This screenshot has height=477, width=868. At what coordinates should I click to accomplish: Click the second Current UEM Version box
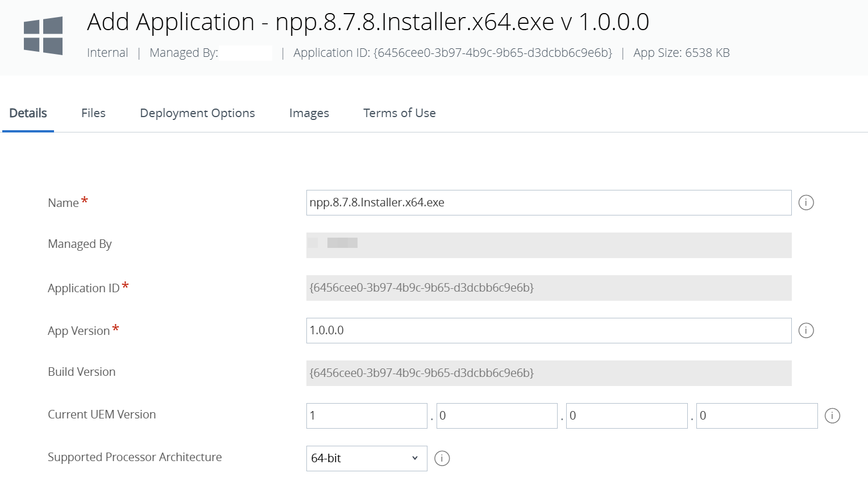click(x=497, y=416)
